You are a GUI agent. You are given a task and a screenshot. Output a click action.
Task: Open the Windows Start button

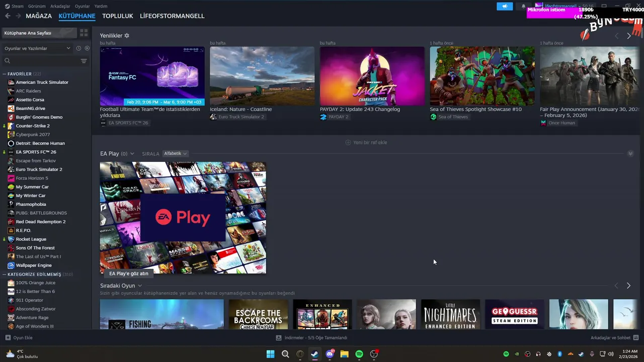tap(270, 354)
